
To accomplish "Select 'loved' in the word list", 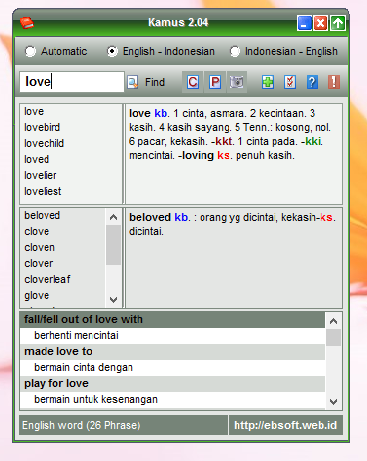I will [x=37, y=159].
